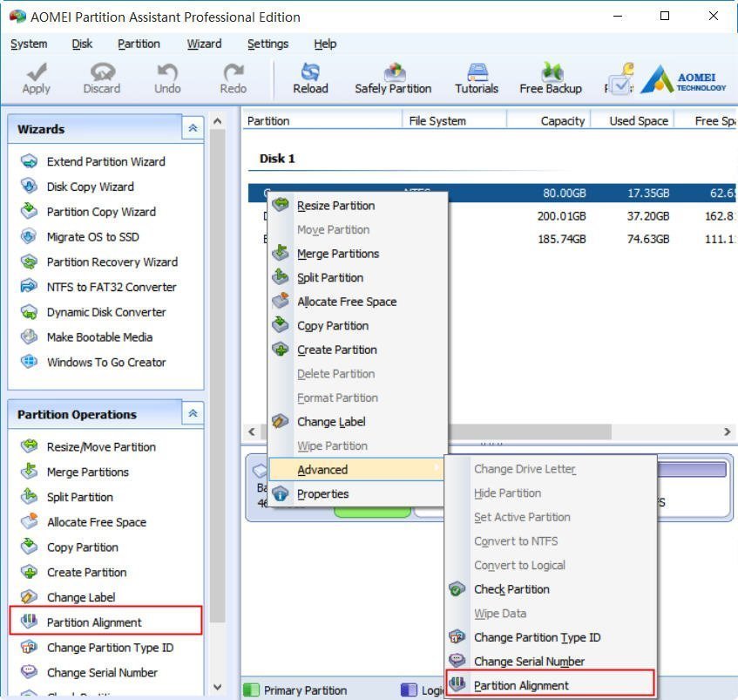This screenshot has height=700, width=738.
Task: Select the 200.01GB partition row
Action: pos(491,216)
